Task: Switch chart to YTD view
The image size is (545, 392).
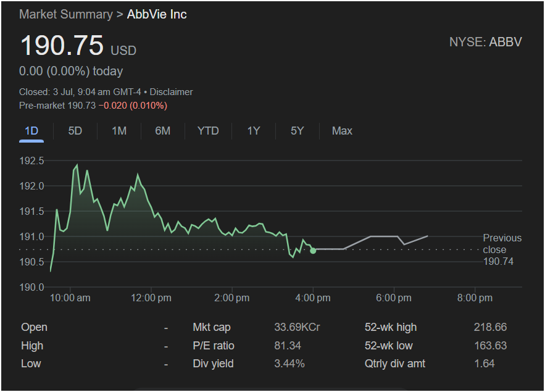Action: 208,131
